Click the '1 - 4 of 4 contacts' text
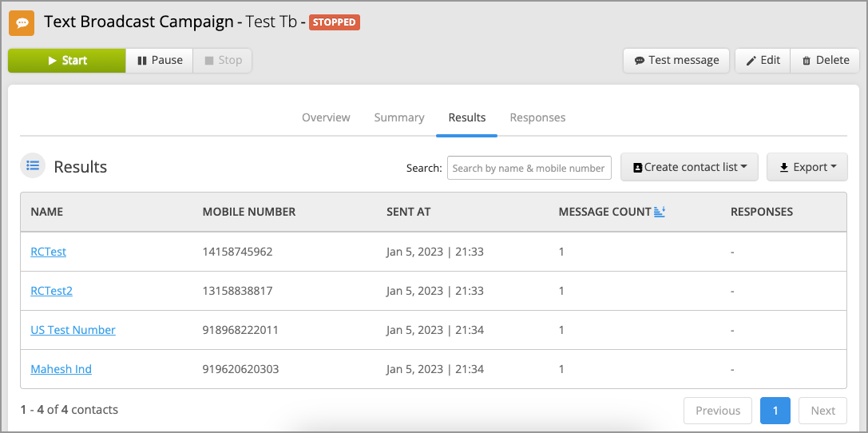The image size is (868, 433). pos(69,410)
